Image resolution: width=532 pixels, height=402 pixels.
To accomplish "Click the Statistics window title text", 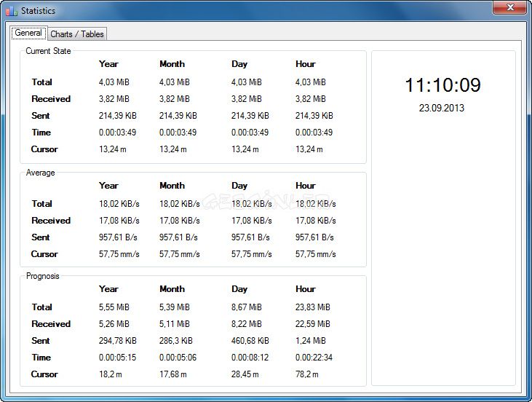I will point(38,11).
